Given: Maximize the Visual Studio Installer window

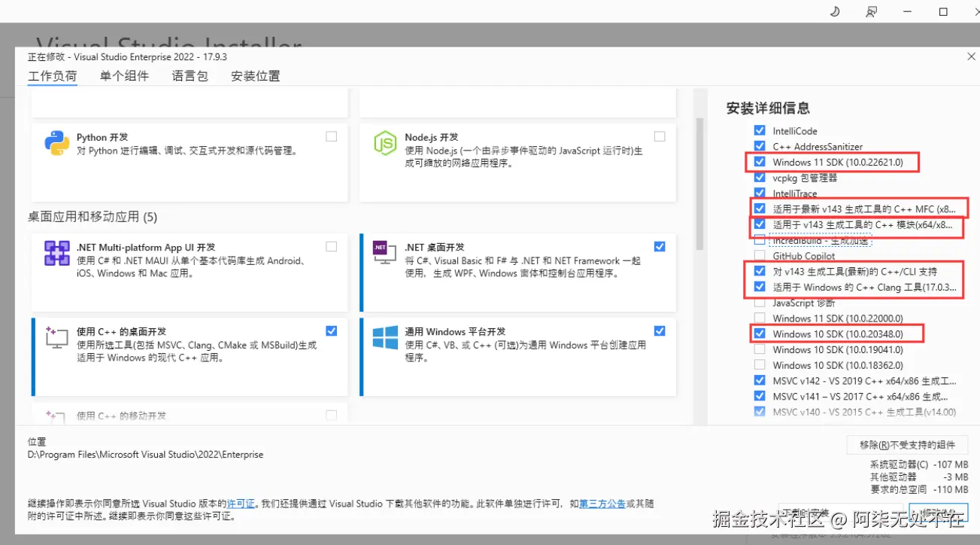Looking at the screenshot, I should (x=943, y=11).
